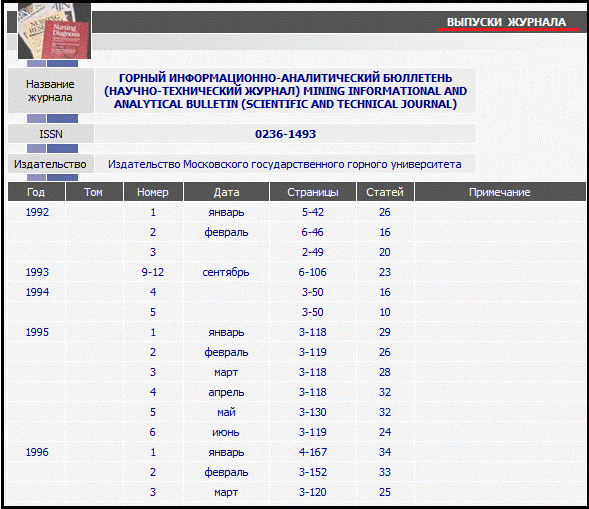Screen dimensions: 589x509
Task: Open the апрель 1995 issue
Action: 226,393
